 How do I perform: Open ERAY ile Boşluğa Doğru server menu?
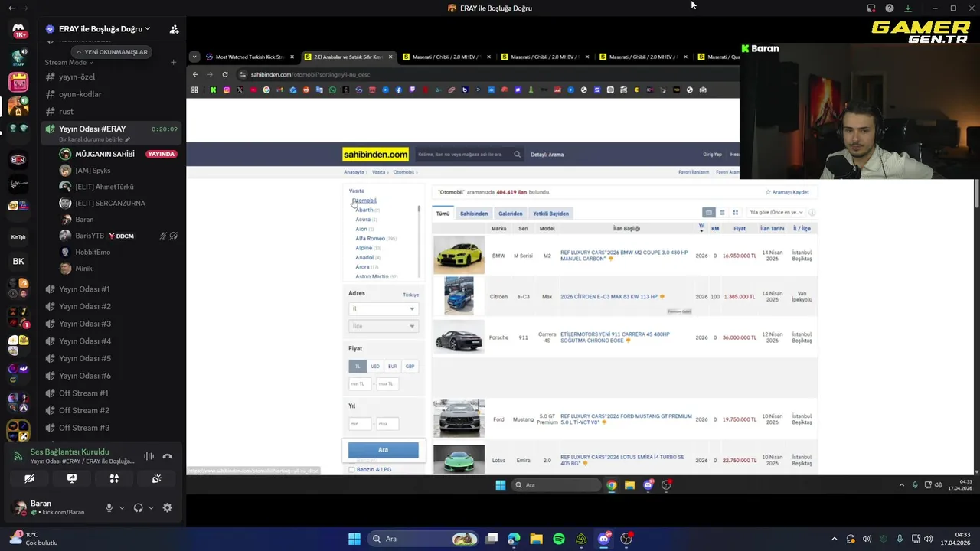tap(104, 29)
